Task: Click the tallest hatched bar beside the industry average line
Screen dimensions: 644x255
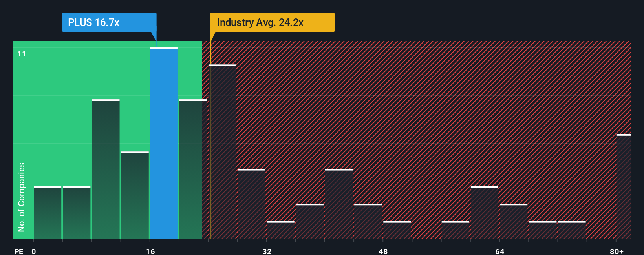Action: (x=223, y=151)
